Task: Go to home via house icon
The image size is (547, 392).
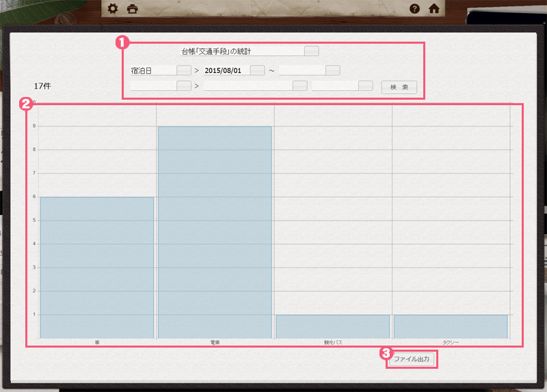Action: [433, 9]
